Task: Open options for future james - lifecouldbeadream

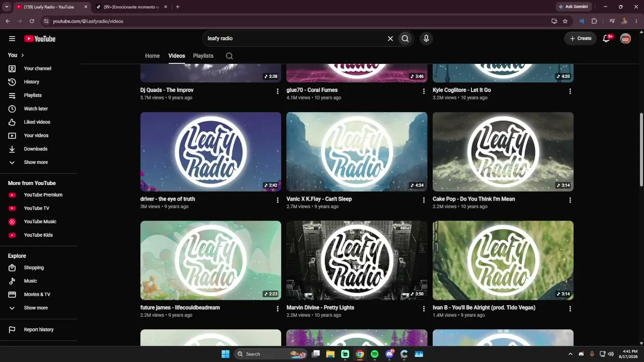Action: pos(277,309)
